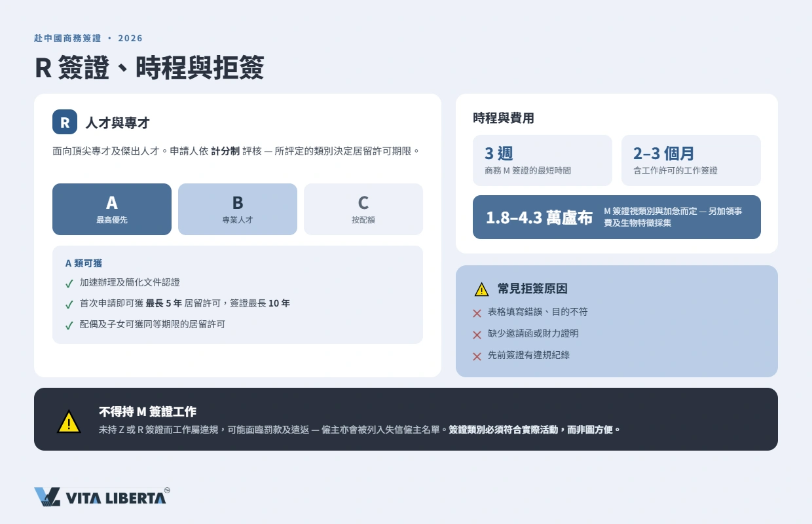Image resolution: width=812 pixels, height=524 pixels.
Task: Click the red X beside 表格填寫錯誤
Action: (477, 313)
